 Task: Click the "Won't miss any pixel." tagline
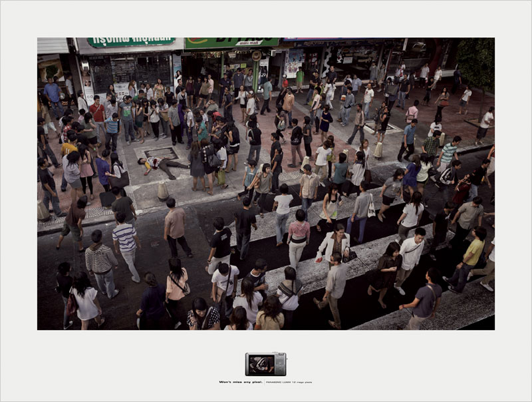click(241, 382)
